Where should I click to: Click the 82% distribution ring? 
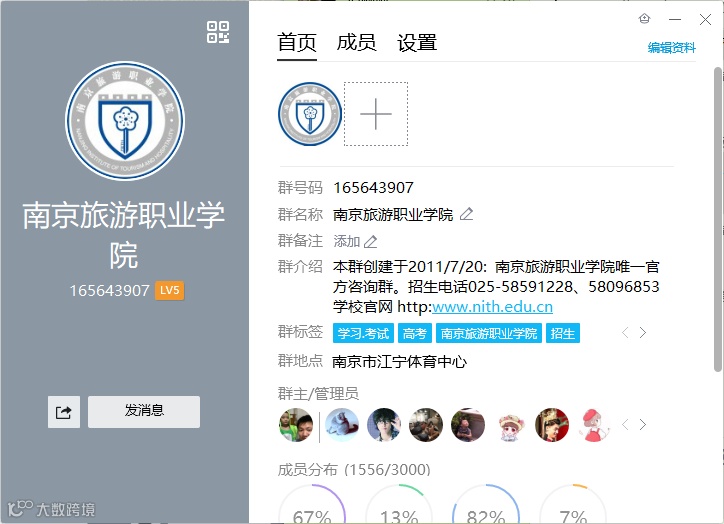[x=486, y=504]
